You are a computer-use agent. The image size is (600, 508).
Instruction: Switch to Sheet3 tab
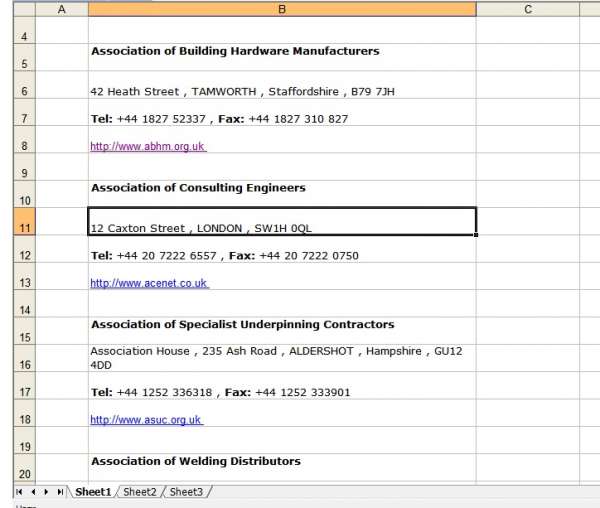pyautogui.click(x=186, y=492)
